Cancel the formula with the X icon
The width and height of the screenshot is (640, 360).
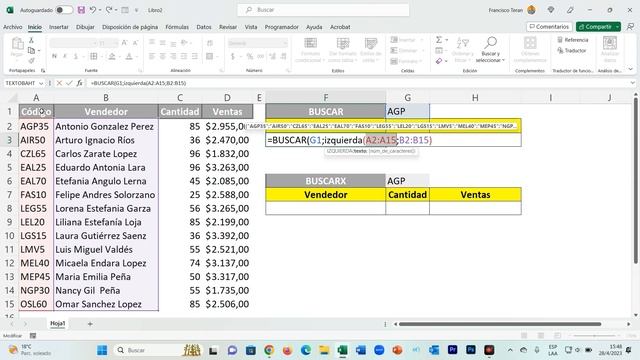point(59,83)
